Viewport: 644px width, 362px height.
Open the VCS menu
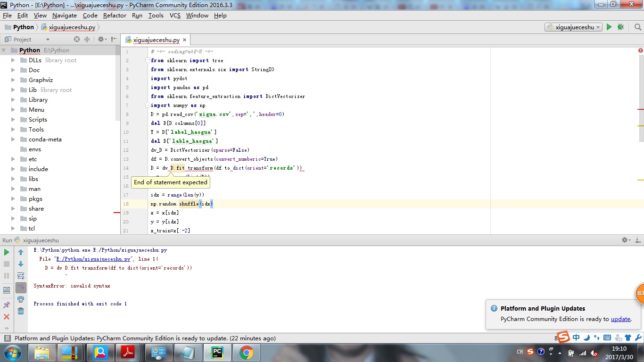[175, 15]
